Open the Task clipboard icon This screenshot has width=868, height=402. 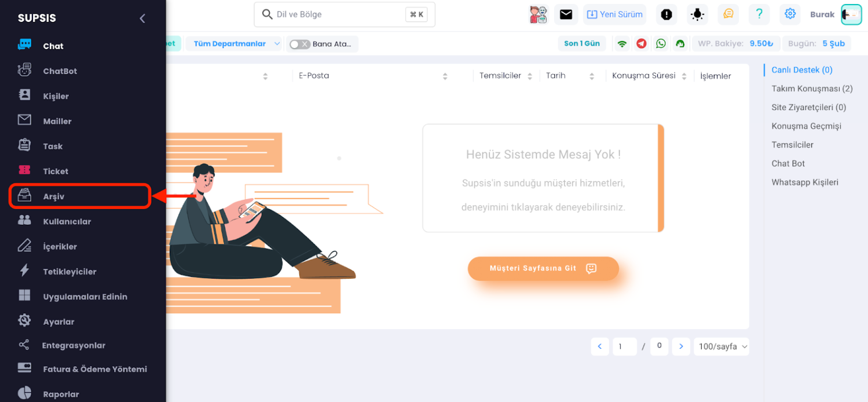pyautogui.click(x=24, y=145)
